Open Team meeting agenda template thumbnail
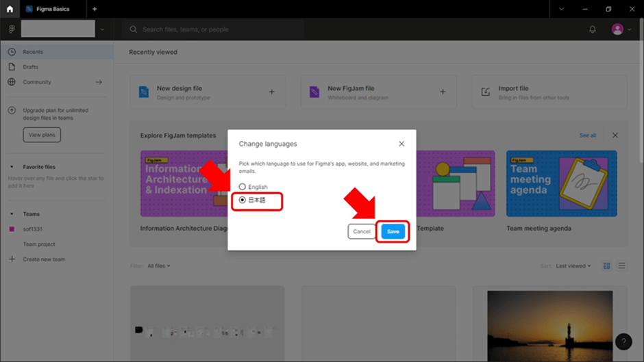The width and height of the screenshot is (644, 362). (562, 183)
